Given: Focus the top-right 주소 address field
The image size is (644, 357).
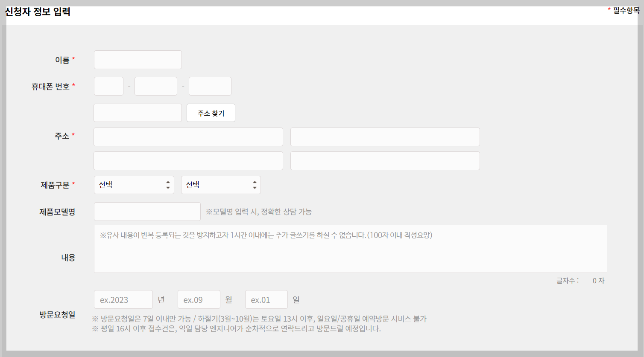Looking at the screenshot, I should (x=385, y=136).
